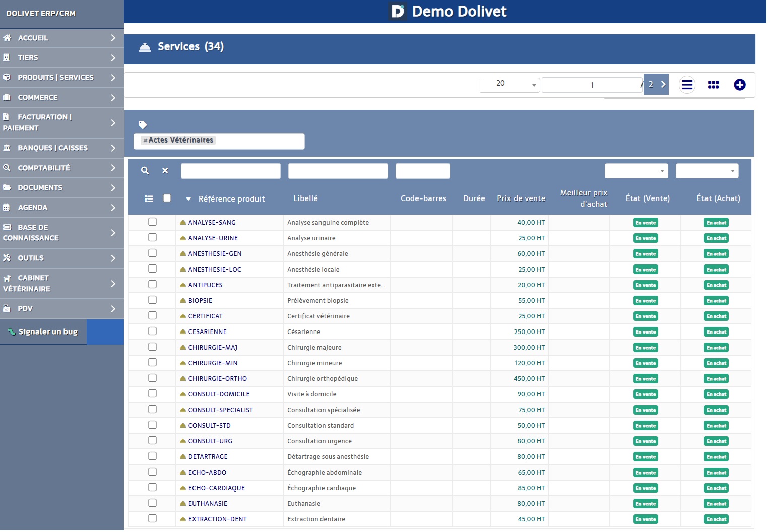
Task: Open the rows-per-page dropdown showing 20
Action: coord(509,85)
